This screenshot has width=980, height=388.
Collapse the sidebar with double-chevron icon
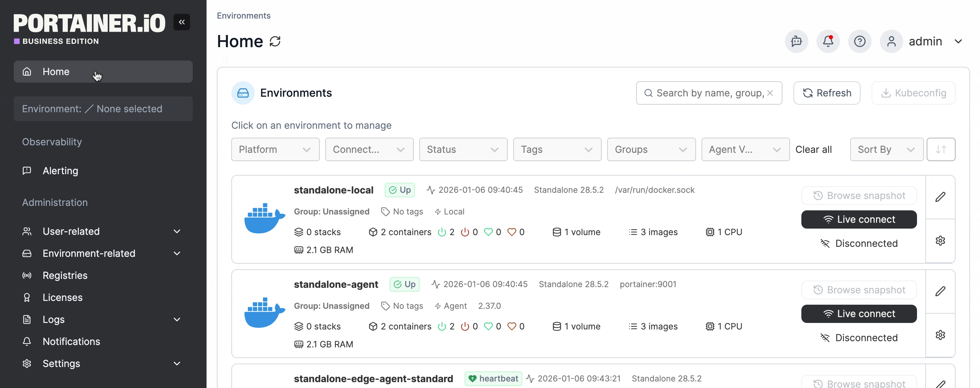181,22
